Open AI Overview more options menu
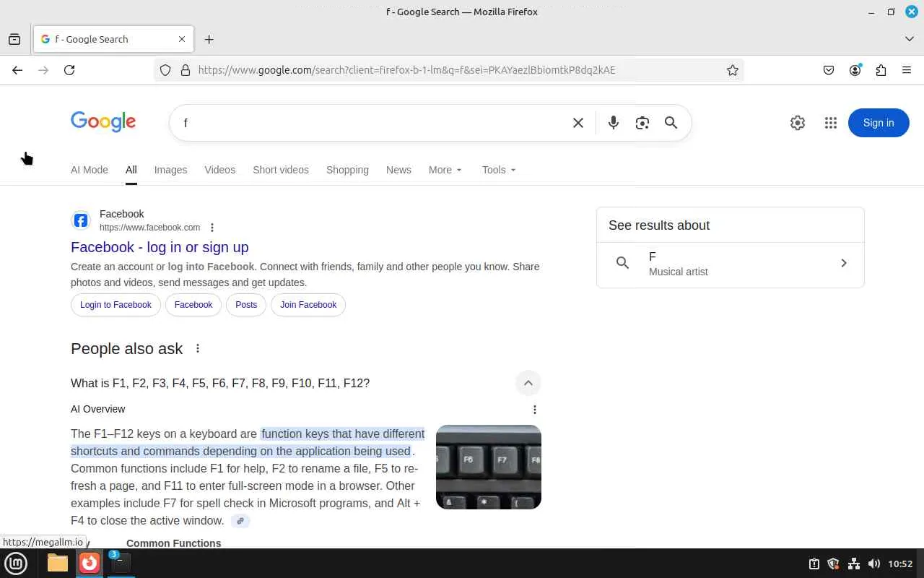 [535, 410]
